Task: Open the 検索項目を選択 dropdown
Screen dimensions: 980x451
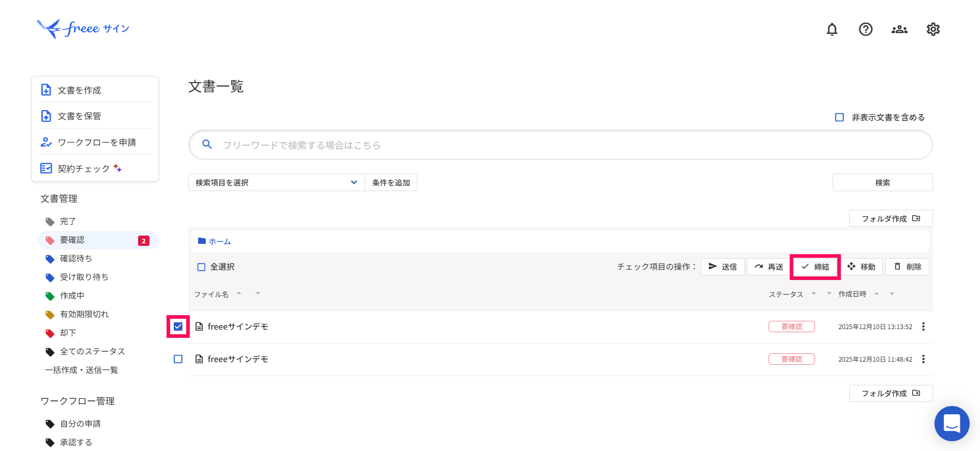Action: click(x=276, y=182)
